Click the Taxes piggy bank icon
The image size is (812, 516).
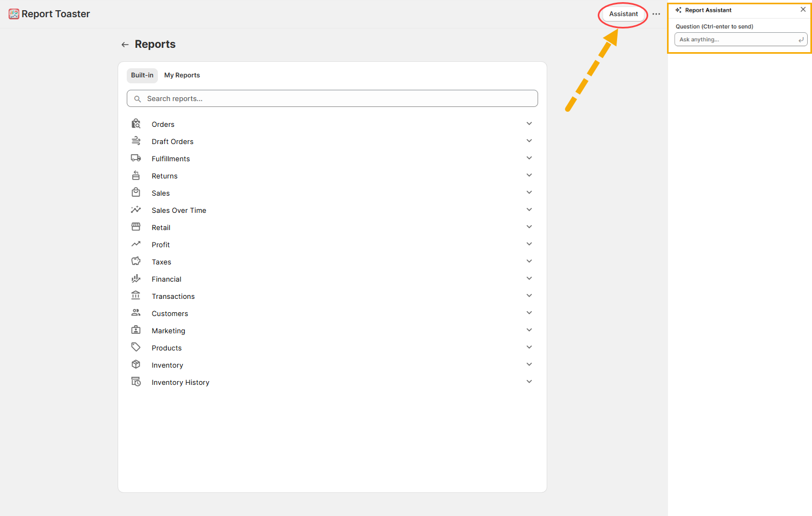136,261
